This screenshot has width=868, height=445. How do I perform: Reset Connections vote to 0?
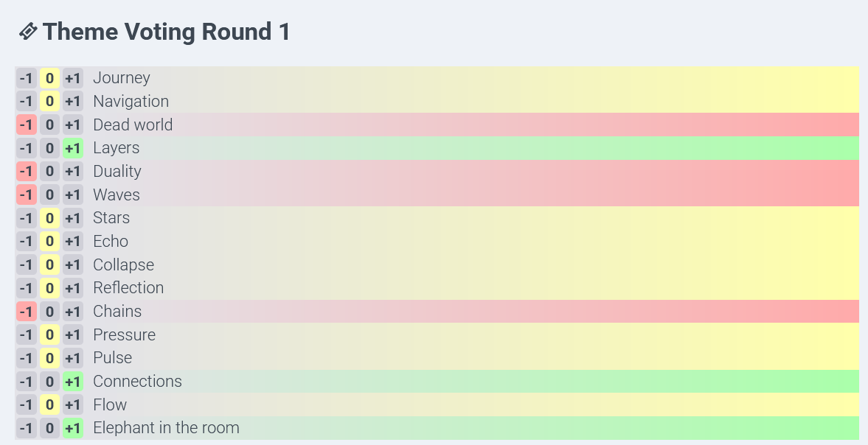pyautogui.click(x=49, y=382)
